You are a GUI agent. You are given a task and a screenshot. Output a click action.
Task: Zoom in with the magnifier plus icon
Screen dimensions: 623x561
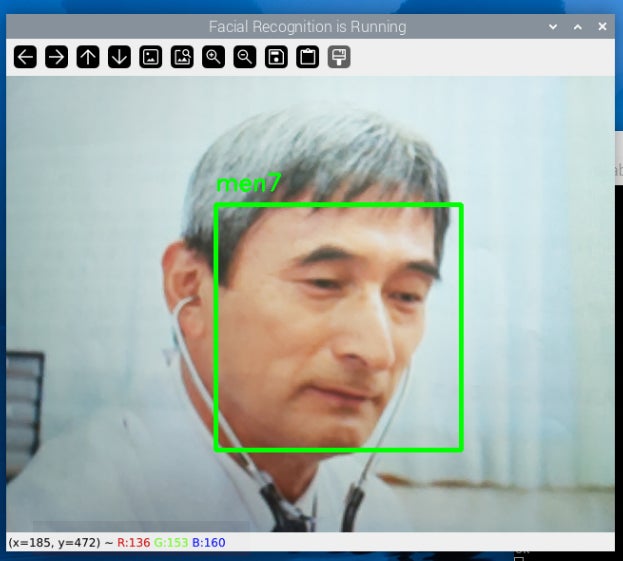tap(213, 57)
